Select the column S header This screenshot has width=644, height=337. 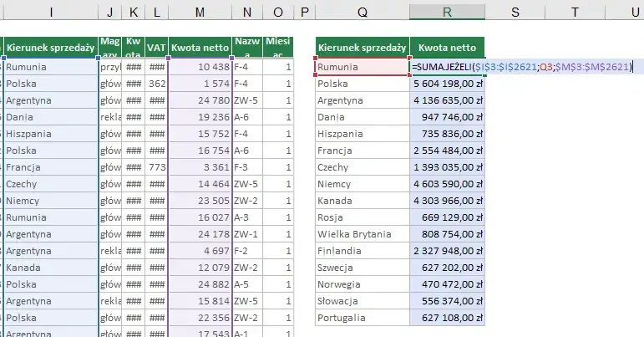pyautogui.click(x=515, y=12)
